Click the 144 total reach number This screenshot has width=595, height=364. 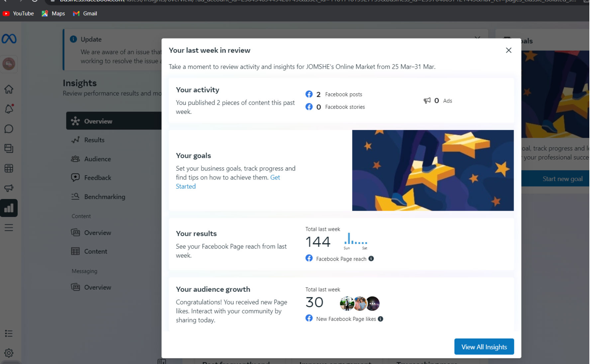coord(318,242)
